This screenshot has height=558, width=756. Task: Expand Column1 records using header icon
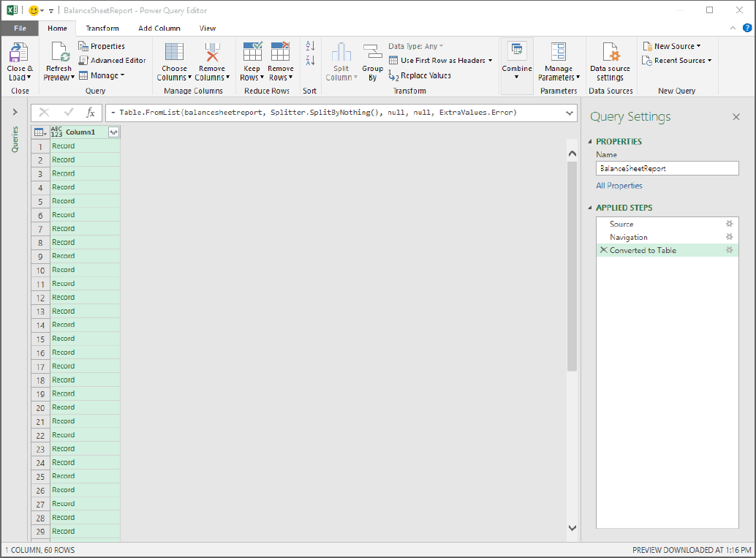(113, 132)
